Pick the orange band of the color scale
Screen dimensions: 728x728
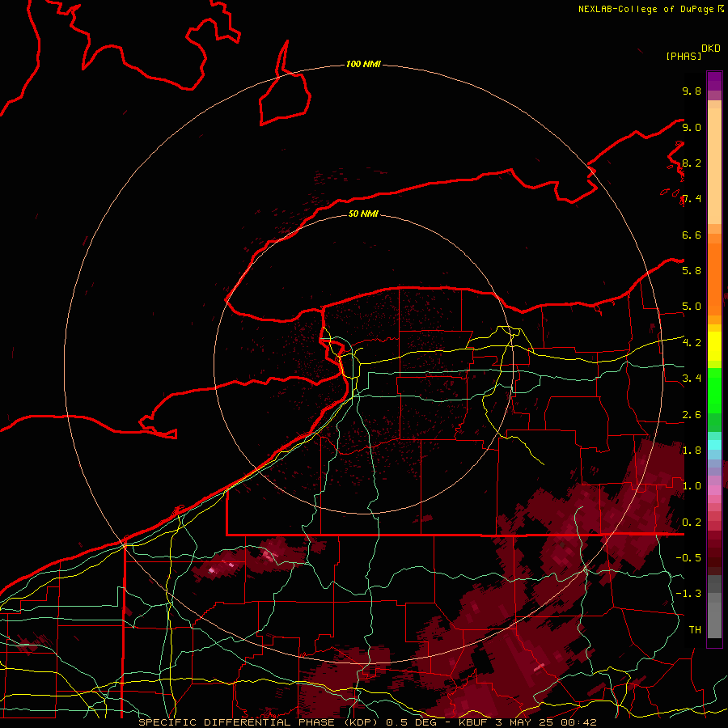click(x=714, y=278)
